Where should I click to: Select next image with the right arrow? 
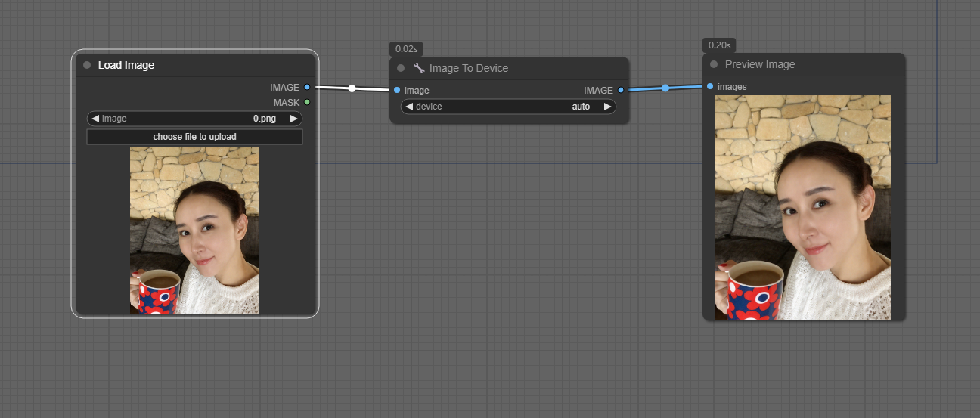click(x=293, y=119)
